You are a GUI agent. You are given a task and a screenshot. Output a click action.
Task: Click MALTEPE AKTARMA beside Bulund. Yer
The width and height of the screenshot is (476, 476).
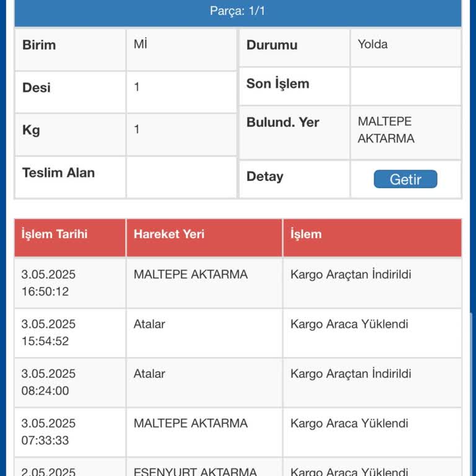[386, 130]
